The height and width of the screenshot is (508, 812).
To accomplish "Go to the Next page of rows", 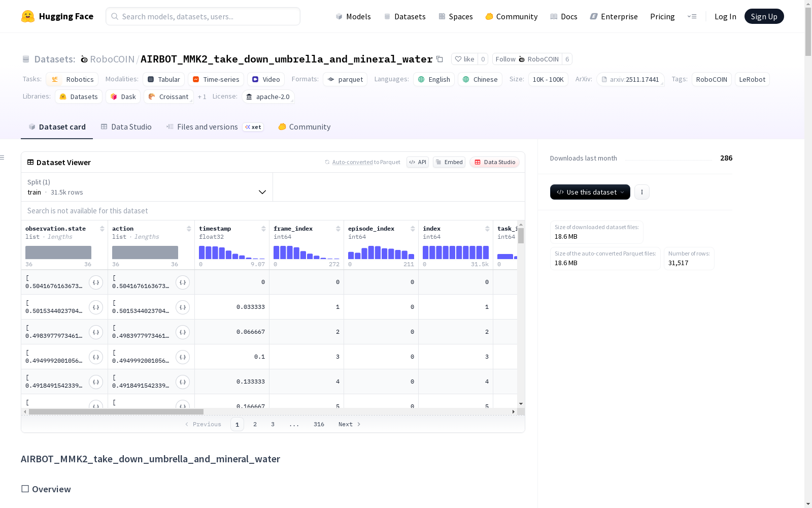I will click(350, 424).
